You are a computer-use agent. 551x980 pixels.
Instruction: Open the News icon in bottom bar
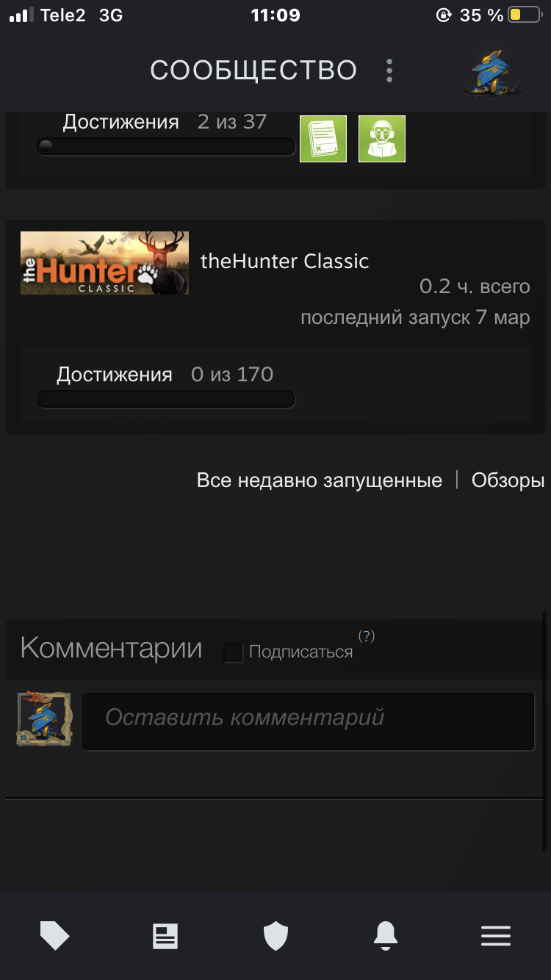[165, 936]
